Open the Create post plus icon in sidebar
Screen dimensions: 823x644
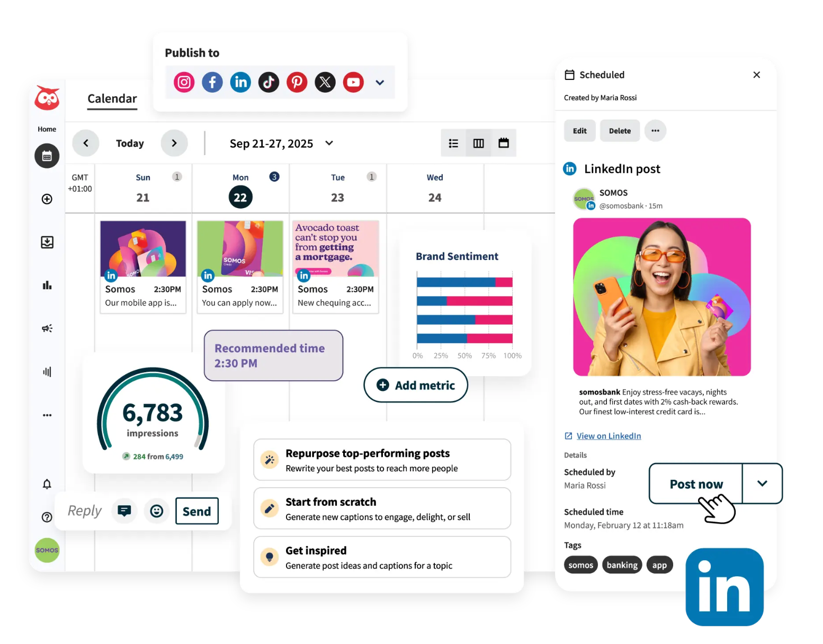(47, 199)
